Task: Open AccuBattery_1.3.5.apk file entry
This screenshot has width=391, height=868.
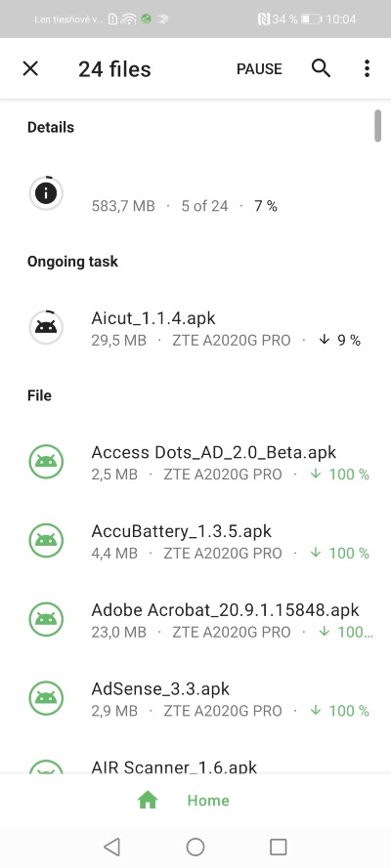Action: [195, 540]
